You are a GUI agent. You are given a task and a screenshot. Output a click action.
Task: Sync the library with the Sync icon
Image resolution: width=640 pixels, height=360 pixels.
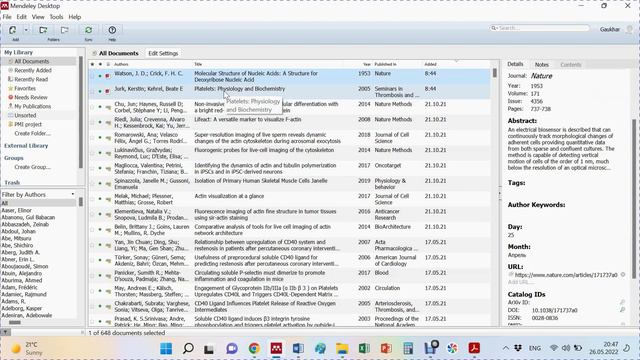pos(89,30)
